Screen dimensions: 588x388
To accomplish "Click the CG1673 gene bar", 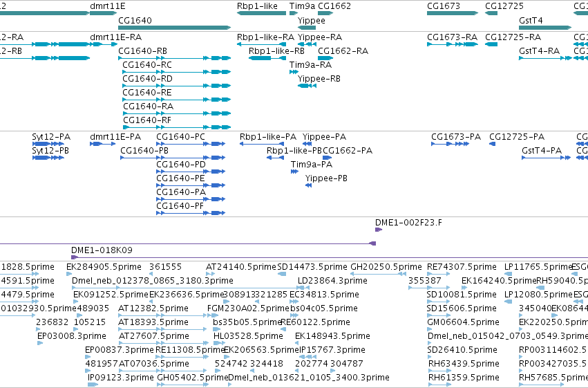I will pyautogui.click(x=453, y=13).
